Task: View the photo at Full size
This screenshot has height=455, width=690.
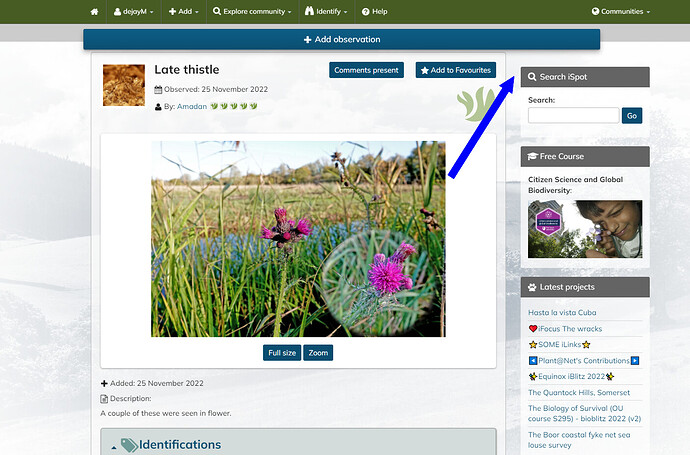Action: [x=282, y=353]
